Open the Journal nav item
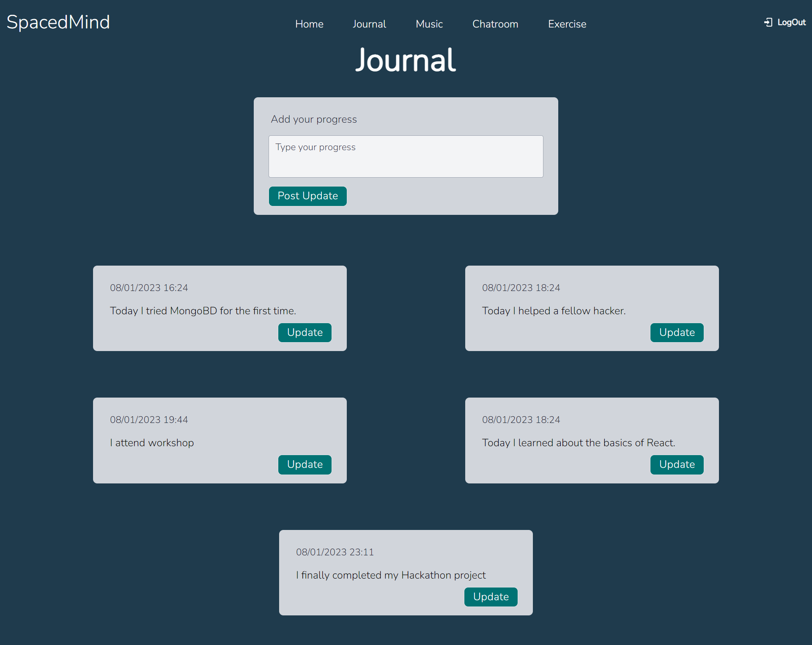Screen dimensions: 812x645 pyautogui.click(x=369, y=24)
